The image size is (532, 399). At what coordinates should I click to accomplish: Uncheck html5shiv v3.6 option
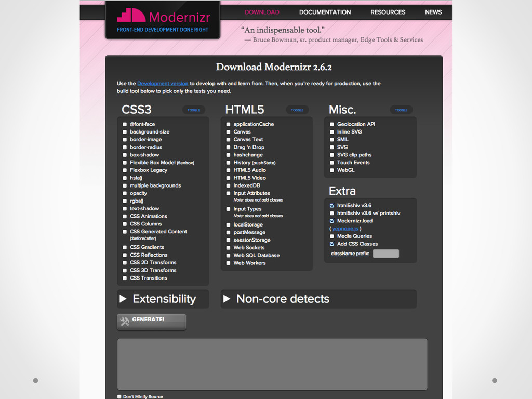pos(332,206)
